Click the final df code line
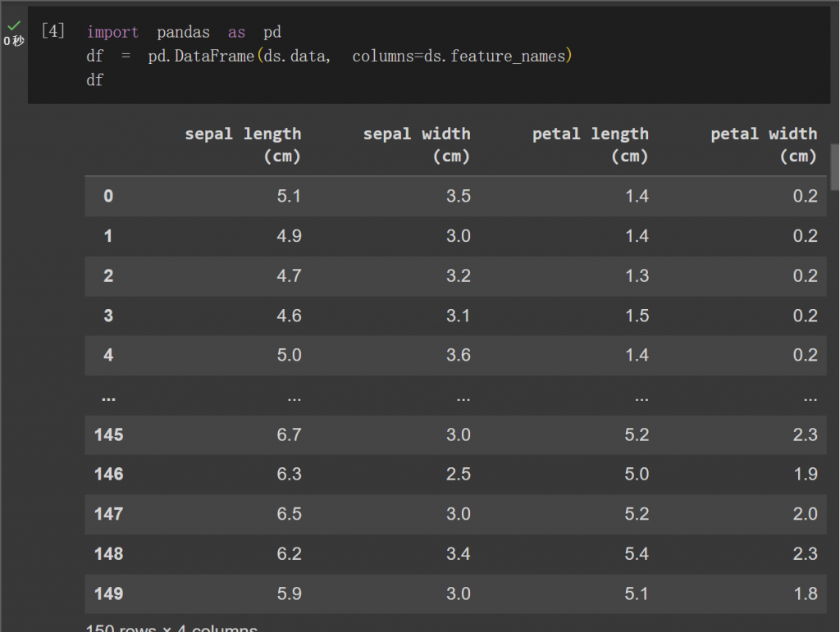 (95, 80)
